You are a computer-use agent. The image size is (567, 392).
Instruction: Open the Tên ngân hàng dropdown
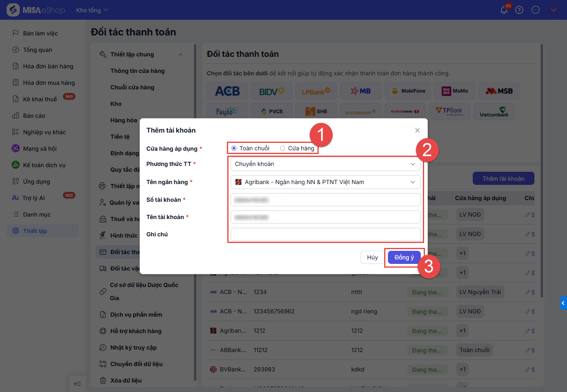[x=325, y=182]
